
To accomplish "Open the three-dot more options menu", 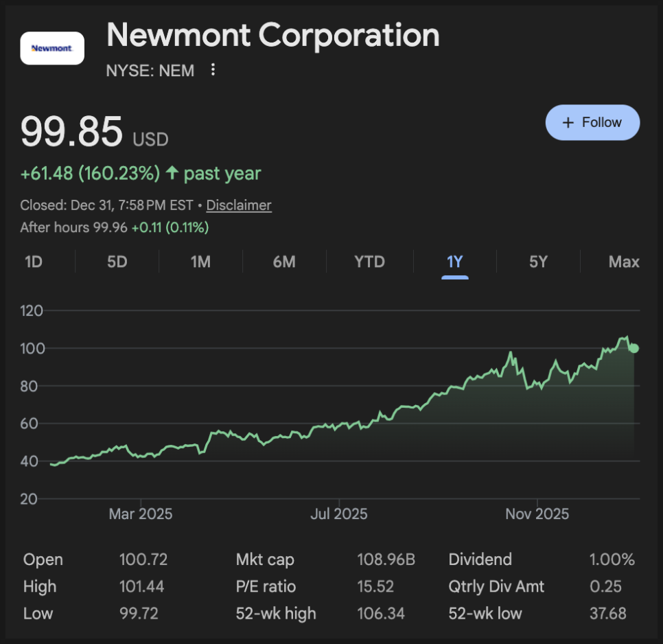I will [213, 70].
